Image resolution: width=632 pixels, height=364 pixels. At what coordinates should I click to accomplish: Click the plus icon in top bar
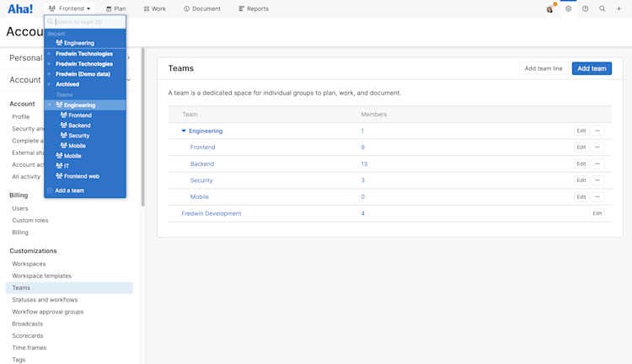pos(619,9)
